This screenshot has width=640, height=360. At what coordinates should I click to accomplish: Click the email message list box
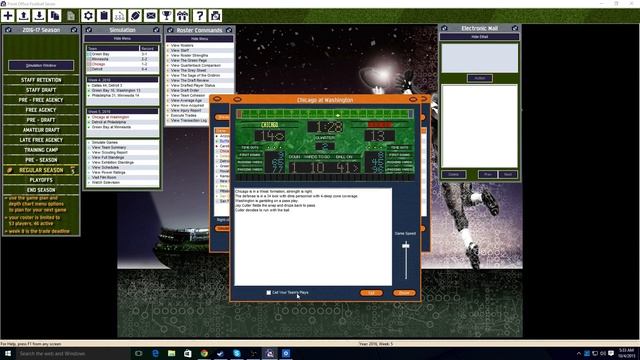[480, 126]
